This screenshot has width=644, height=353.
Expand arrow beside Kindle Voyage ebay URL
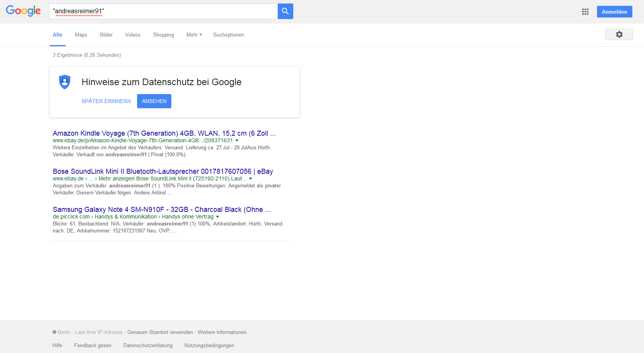pyautogui.click(x=237, y=141)
